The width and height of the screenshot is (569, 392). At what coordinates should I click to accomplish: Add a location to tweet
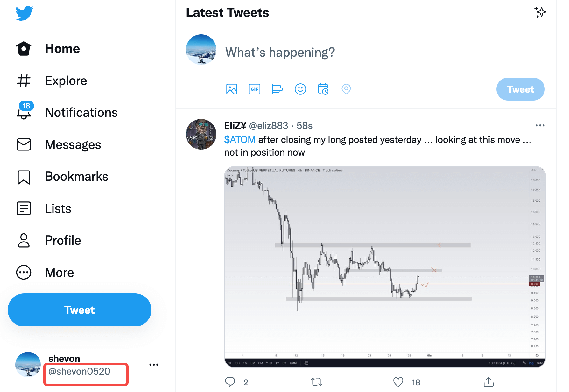pyautogui.click(x=346, y=89)
